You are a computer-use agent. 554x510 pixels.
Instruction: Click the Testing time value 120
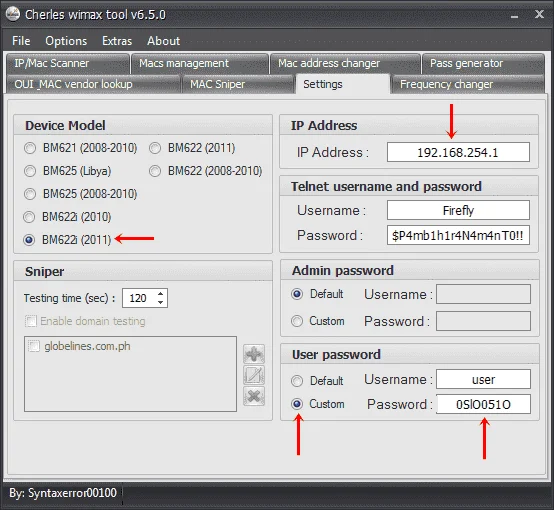pos(138,298)
